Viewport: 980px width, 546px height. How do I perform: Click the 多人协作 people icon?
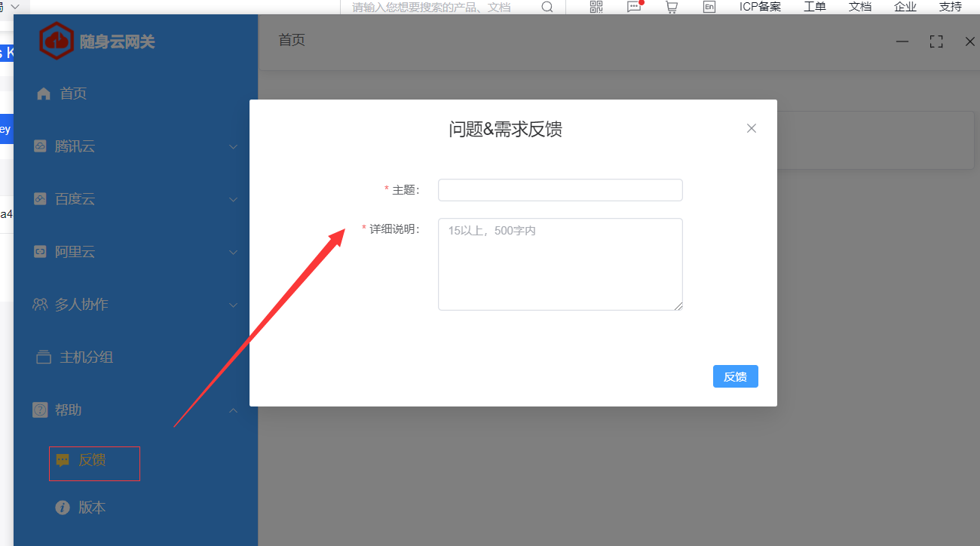[40, 305]
